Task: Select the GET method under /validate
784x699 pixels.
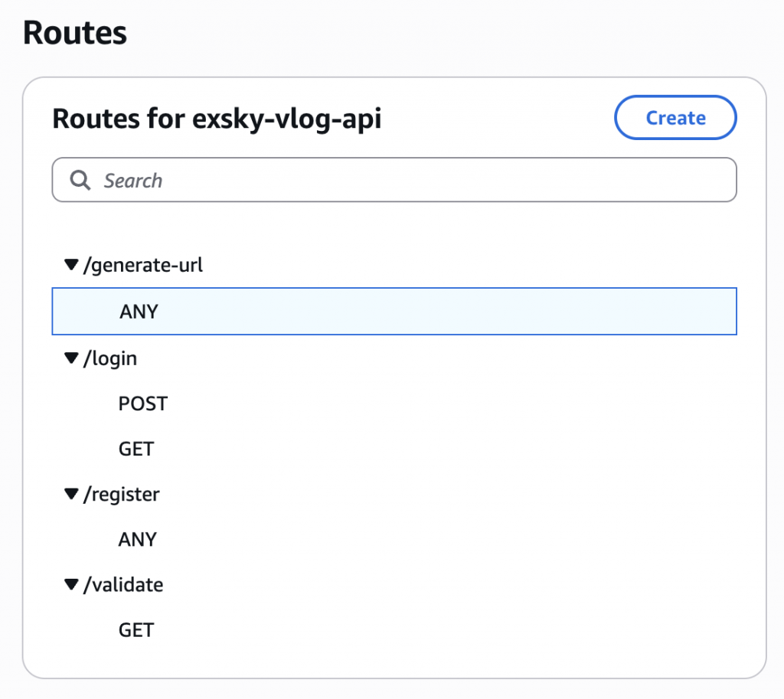Action: [136, 630]
